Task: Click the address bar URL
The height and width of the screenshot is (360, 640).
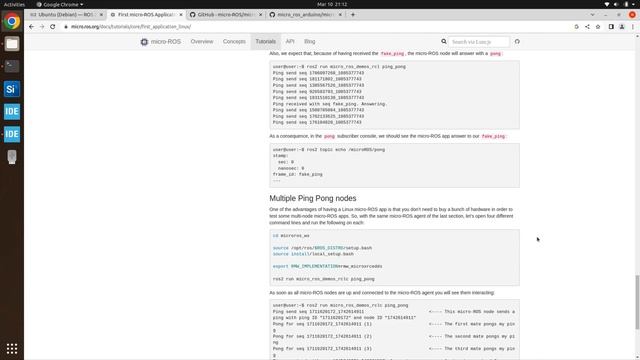Action: (131, 27)
